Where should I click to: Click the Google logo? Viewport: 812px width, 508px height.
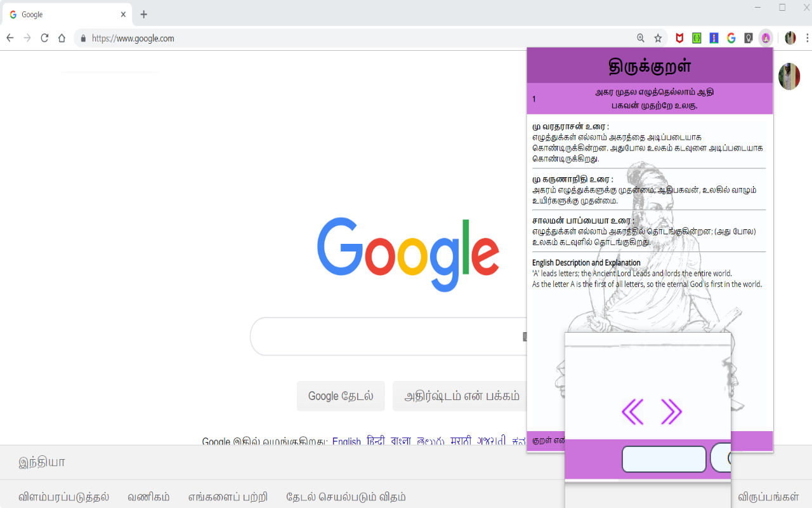(408, 254)
